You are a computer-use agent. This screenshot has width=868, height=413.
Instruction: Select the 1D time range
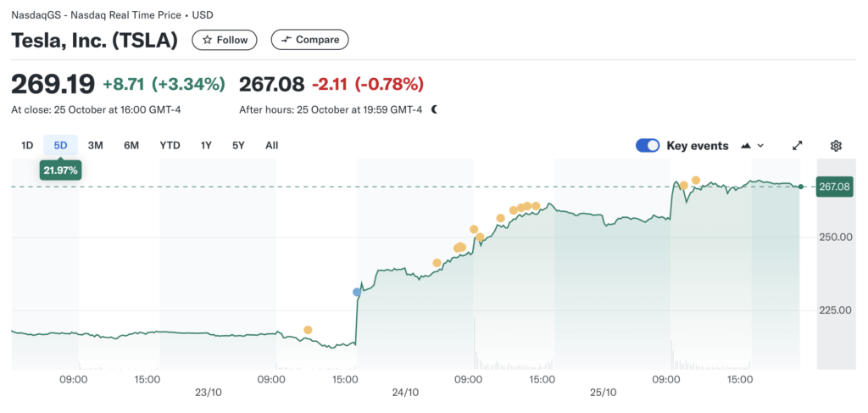point(27,145)
